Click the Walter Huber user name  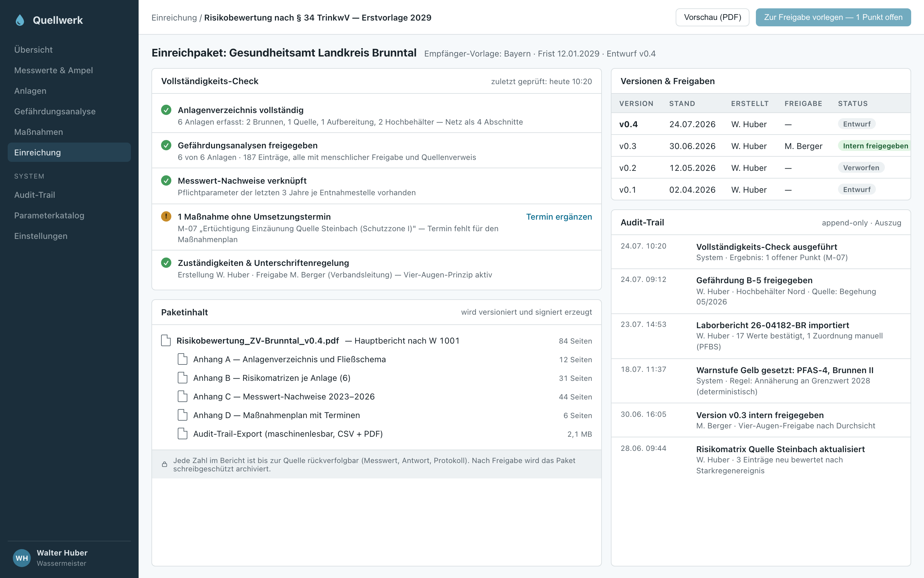click(62, 553)
